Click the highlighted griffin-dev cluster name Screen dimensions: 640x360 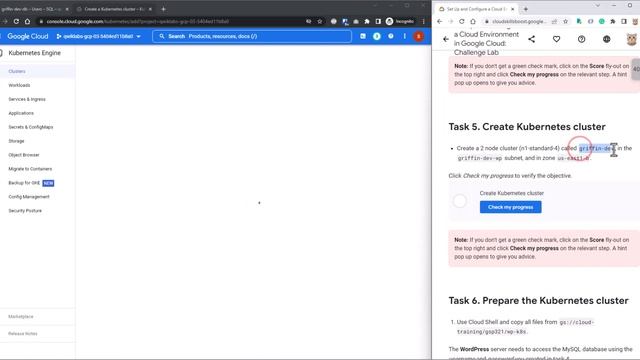pyautogui.click(x=597, y=148)
